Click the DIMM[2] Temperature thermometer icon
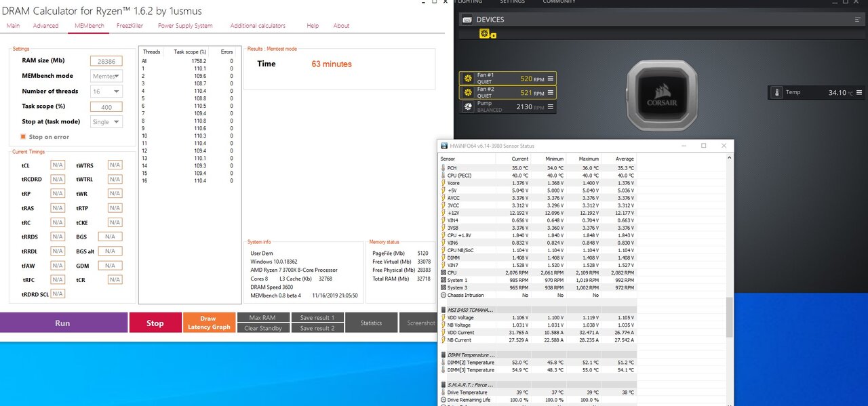The width and height of the screenshot is (868, 406). click(443, 363)
